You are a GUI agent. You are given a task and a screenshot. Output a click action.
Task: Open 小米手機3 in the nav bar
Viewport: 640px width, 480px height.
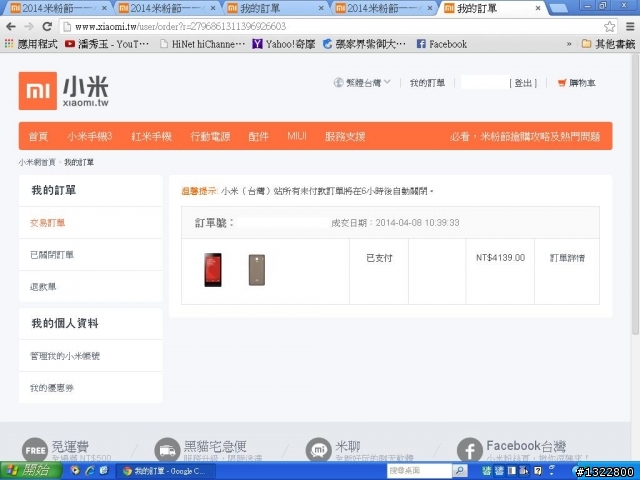tap(89, 136)
